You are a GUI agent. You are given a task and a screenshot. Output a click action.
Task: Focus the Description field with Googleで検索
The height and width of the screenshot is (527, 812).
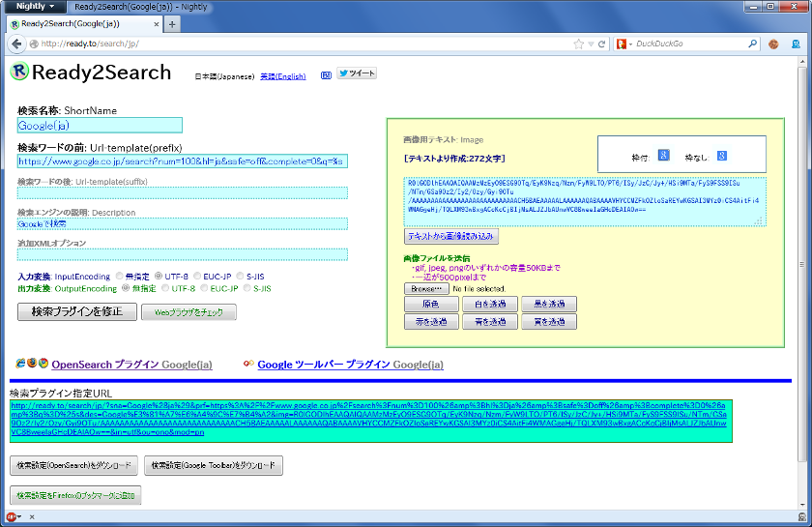tap(183, 224)
